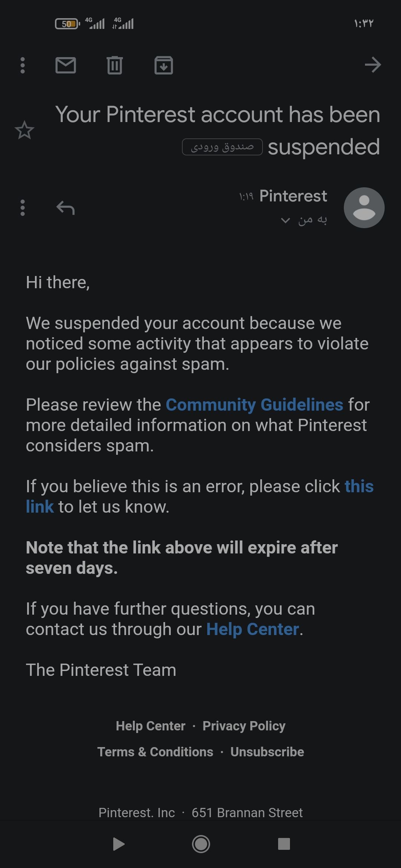Open Help Center link in message body
The image size is (401, 868).
[252, 629]
